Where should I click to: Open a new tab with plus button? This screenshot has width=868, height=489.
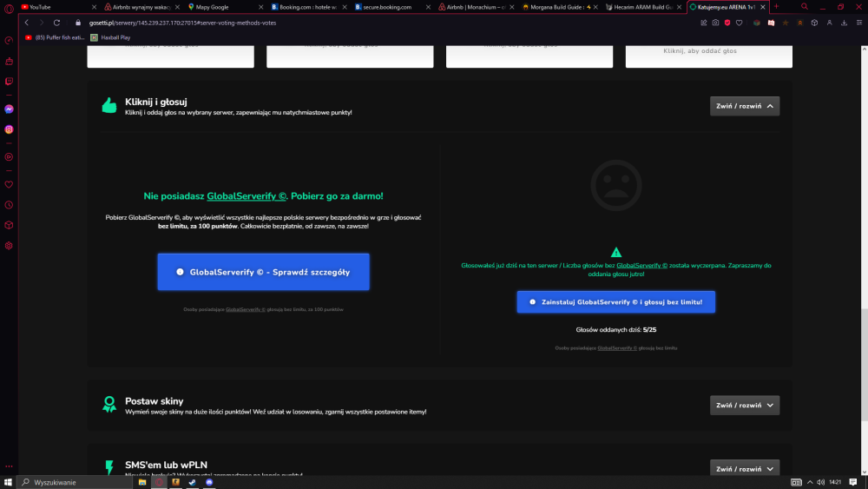click(x=776, y=7)
